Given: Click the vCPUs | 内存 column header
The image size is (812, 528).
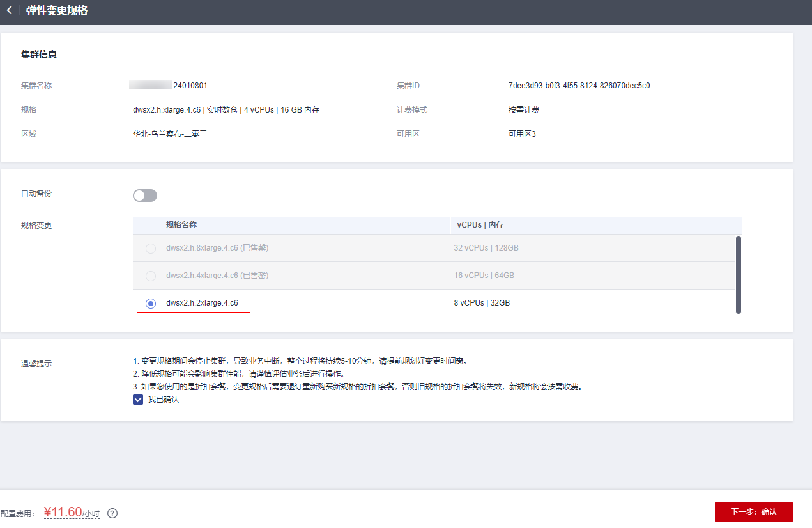Looking at the screenshot, I should [x=480, y=225].
